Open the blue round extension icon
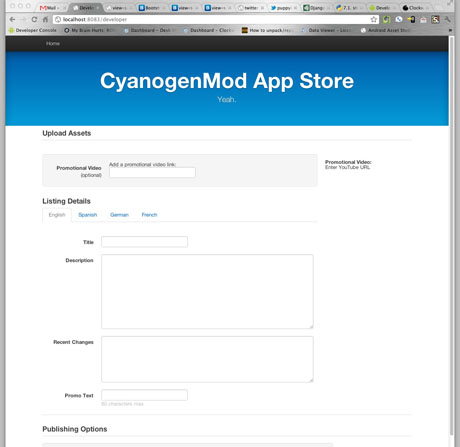This screenshot has width=460, height=447. 399,20
